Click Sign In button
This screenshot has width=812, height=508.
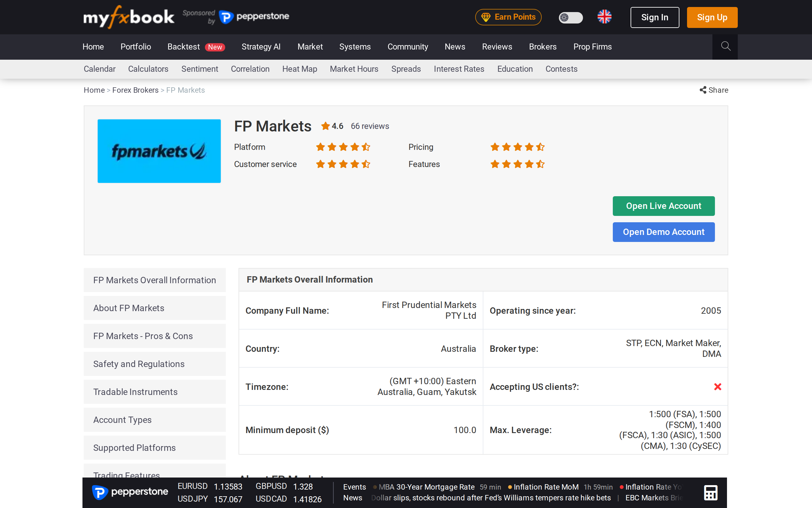[655, 17]
